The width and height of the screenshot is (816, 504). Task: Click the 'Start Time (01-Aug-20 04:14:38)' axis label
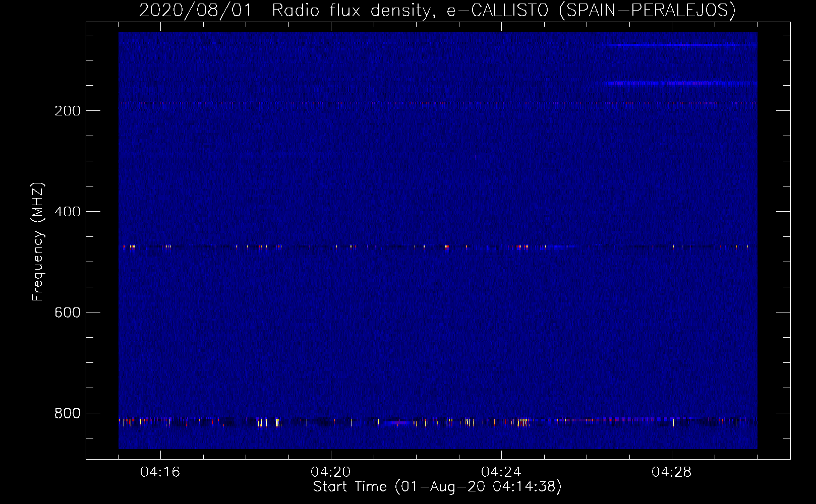coord(437,487)
